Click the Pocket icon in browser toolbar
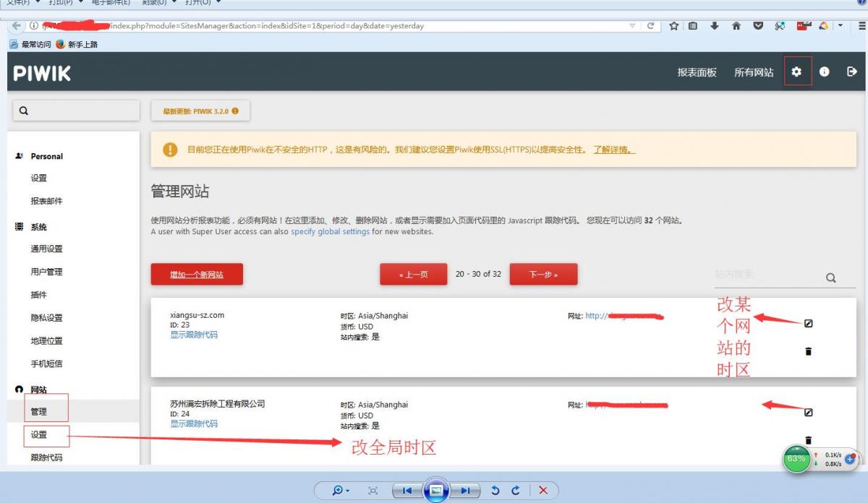Screen dimensions: 868x503 [758, 26]
